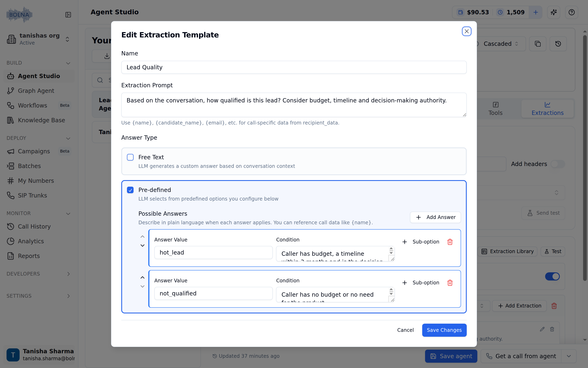The image size is (588, 368).
Task: Click the Call History clock icon
Action: 10,226
